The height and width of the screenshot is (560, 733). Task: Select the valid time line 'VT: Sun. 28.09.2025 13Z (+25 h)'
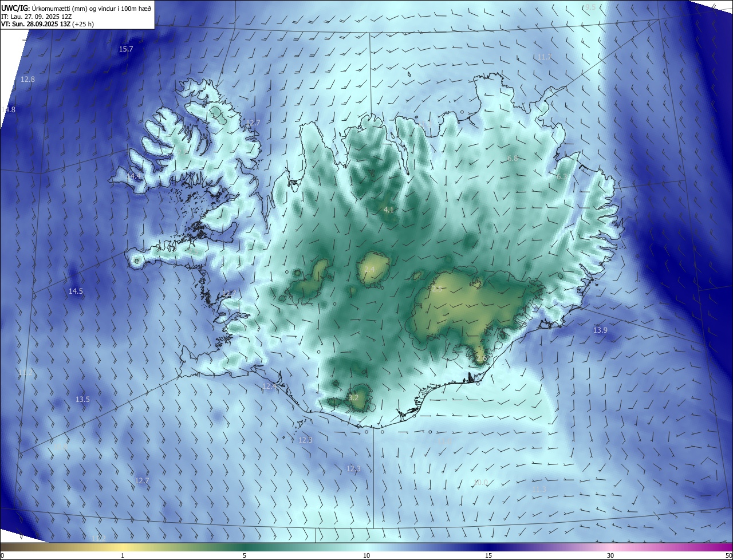(x=48, y=25)
